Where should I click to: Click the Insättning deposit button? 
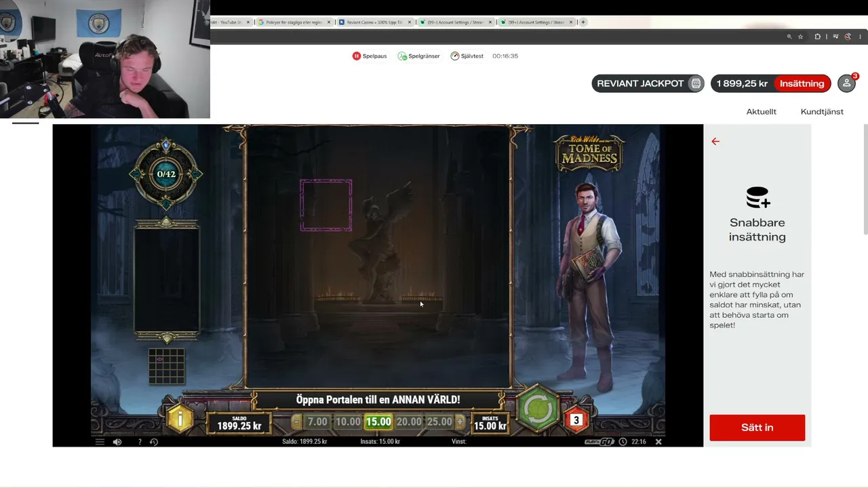point(802,83)
